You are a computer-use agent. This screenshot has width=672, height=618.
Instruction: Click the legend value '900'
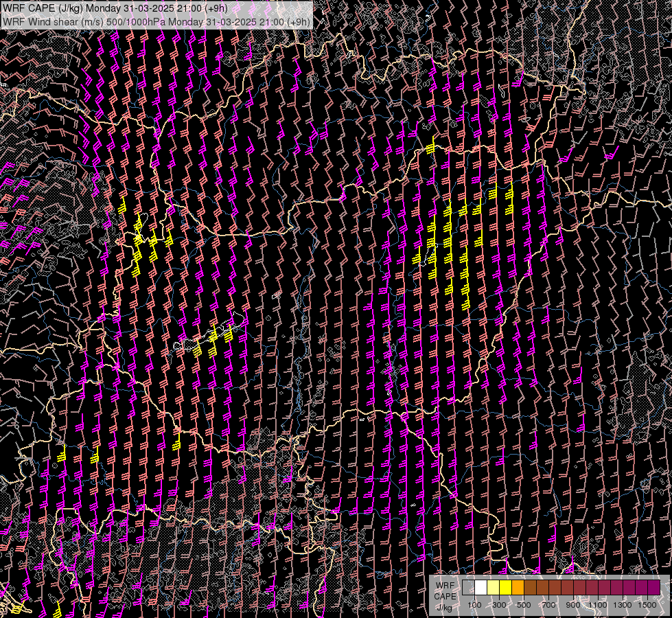[573, 605]
